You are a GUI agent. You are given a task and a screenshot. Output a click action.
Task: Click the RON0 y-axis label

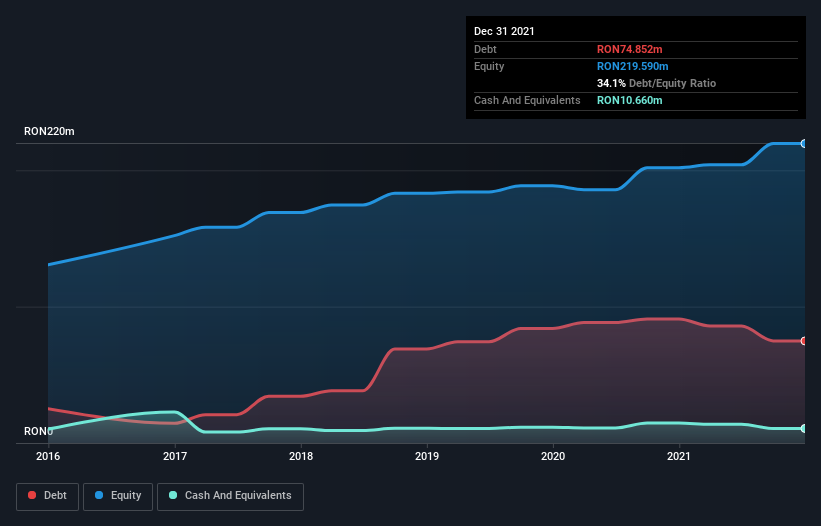point(38,431)
